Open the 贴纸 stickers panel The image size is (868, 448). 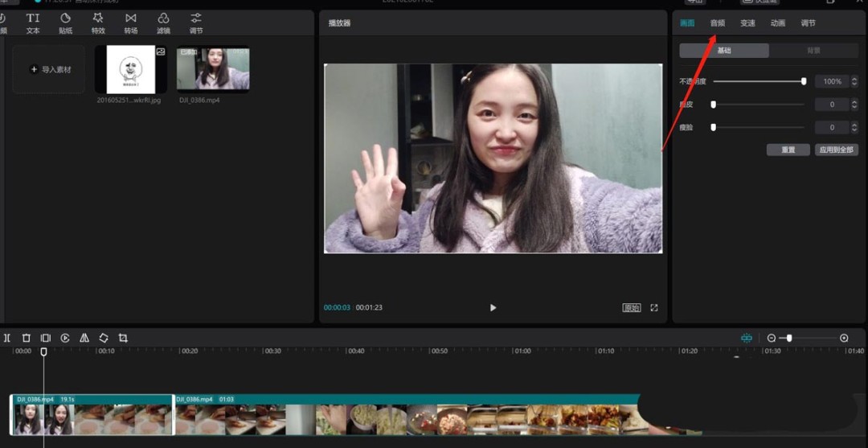(65, 24)
